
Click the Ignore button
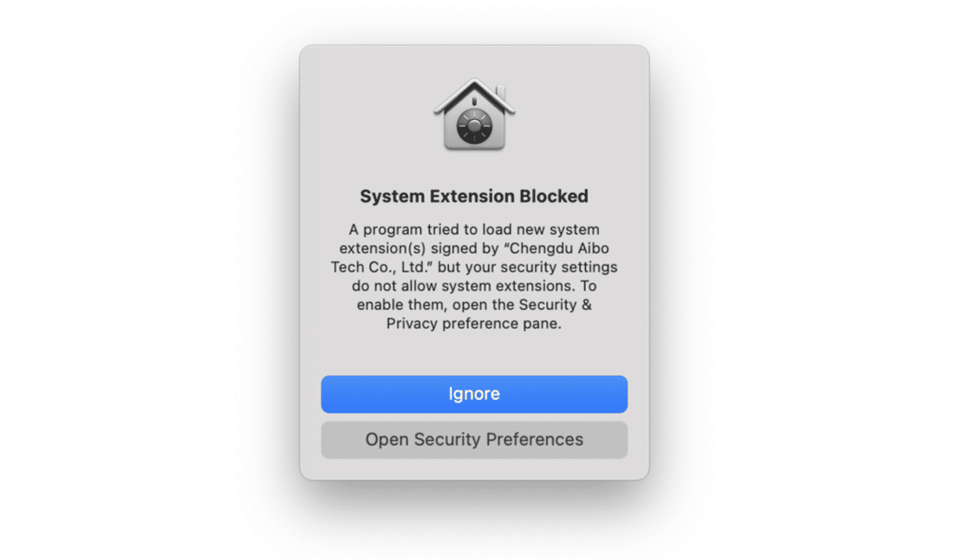[x=474, y=394]
